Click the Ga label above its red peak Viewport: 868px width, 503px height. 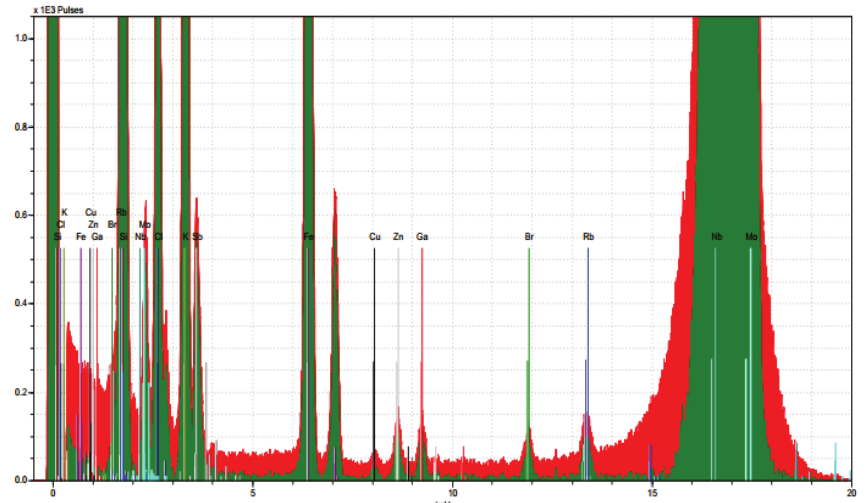422,237
